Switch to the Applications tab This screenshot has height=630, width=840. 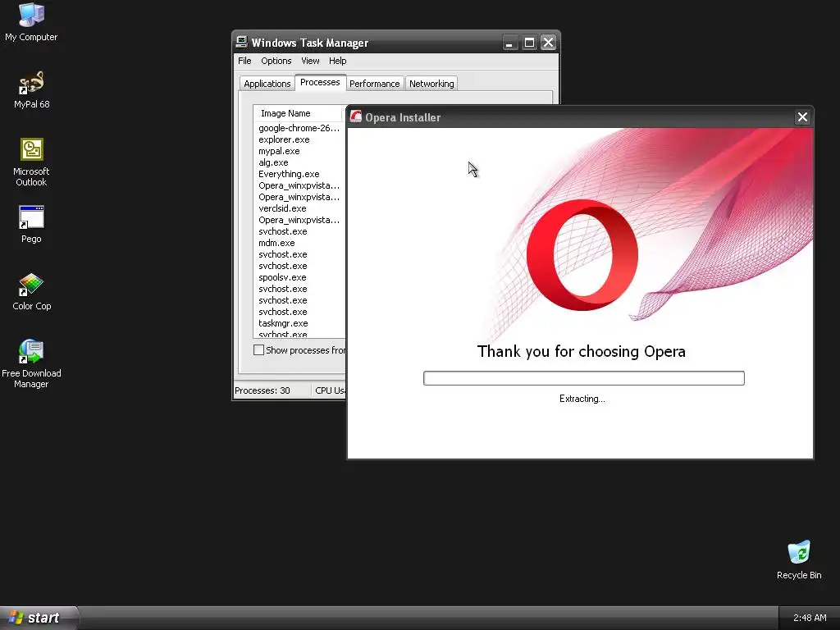click(x=267, y=84)
